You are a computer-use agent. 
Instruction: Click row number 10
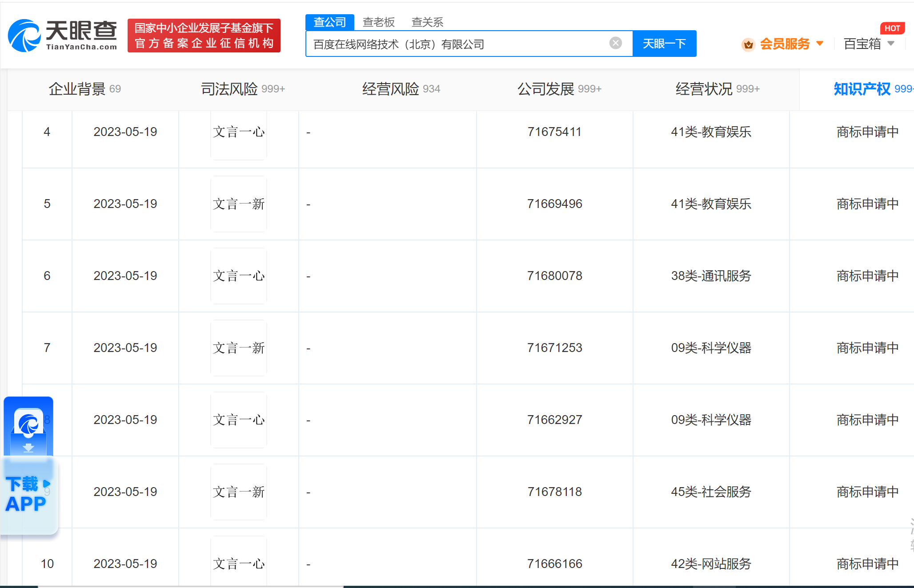tap(47, 564)
